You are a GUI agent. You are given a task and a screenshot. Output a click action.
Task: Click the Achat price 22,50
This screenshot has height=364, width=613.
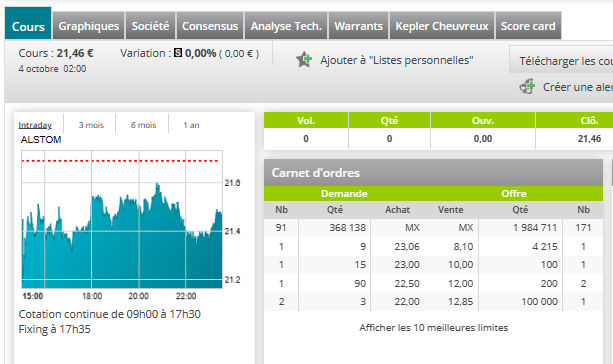pyautogui.click(x=407, y=283)
